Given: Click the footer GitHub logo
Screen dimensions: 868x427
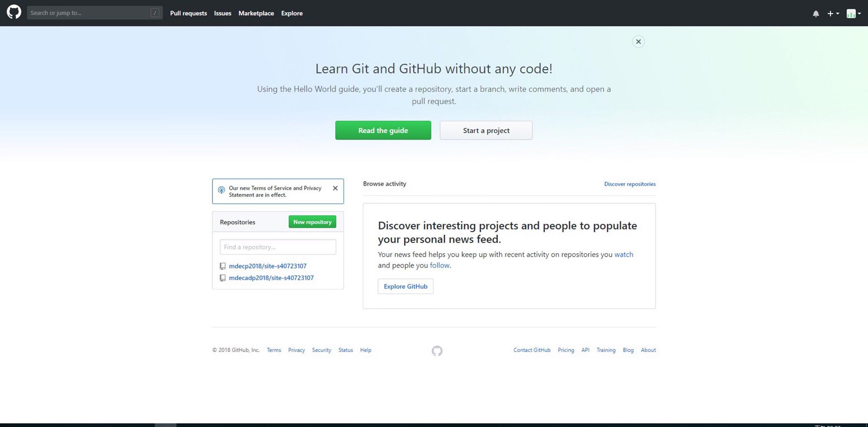Looking at the screenshot, I should [x=437, y=351].
